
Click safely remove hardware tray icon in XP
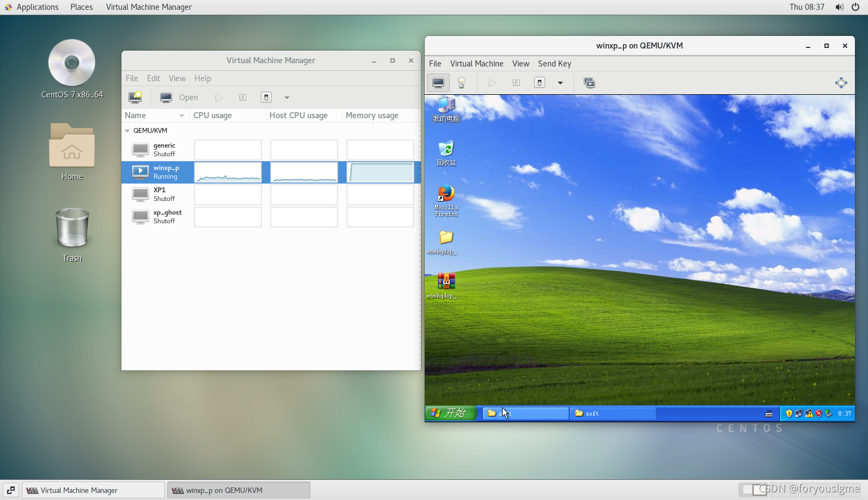[x=828, y=413]
